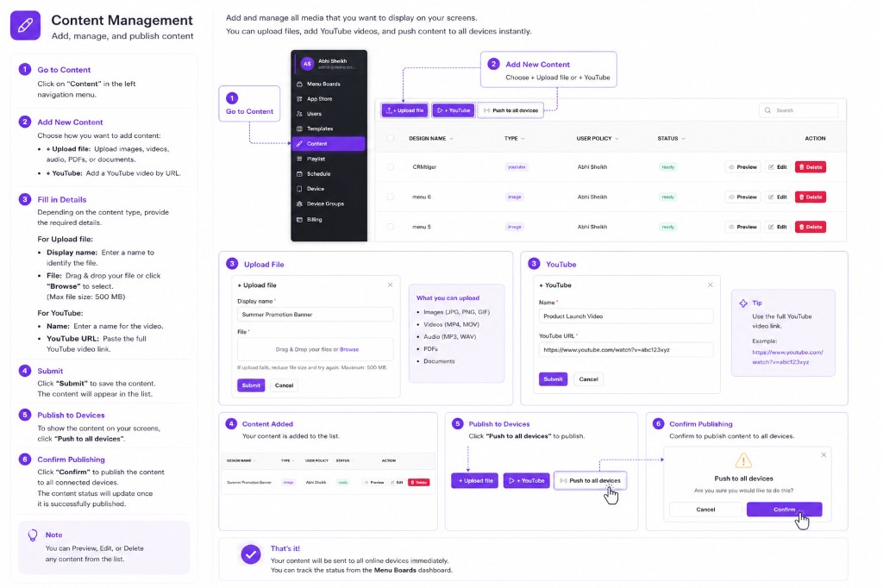Open the Playlist sidebar icon
883x588 pixels.
(x=299, y=159)
